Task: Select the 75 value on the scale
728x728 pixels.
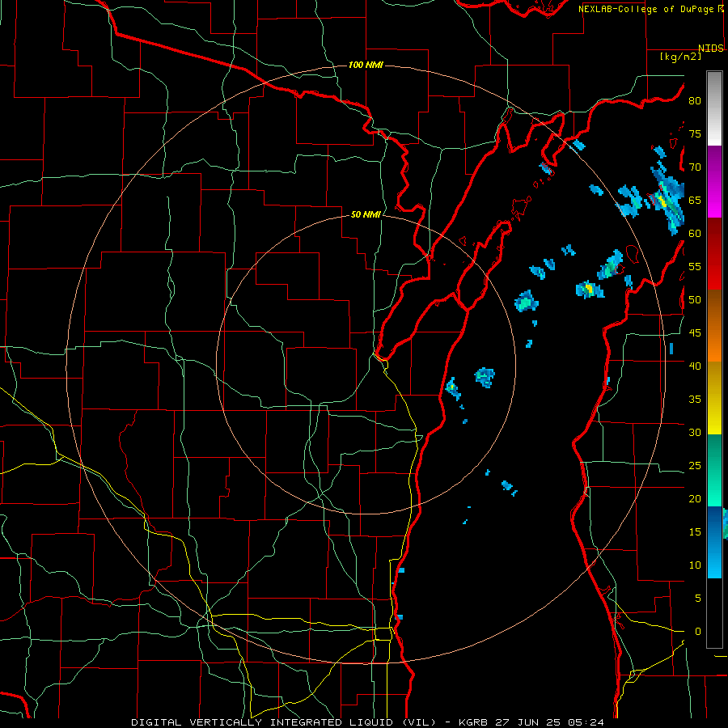Action: (x=695, y=133)
